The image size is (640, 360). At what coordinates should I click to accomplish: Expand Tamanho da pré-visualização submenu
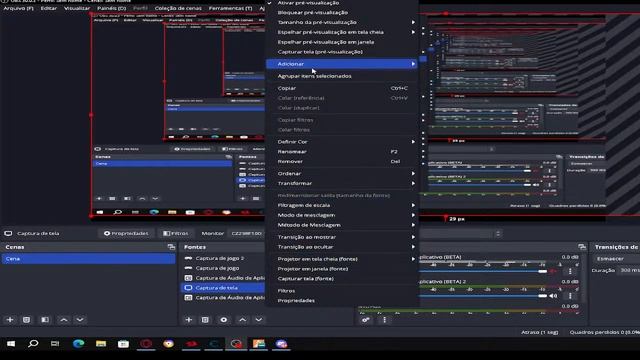[342, 22]
